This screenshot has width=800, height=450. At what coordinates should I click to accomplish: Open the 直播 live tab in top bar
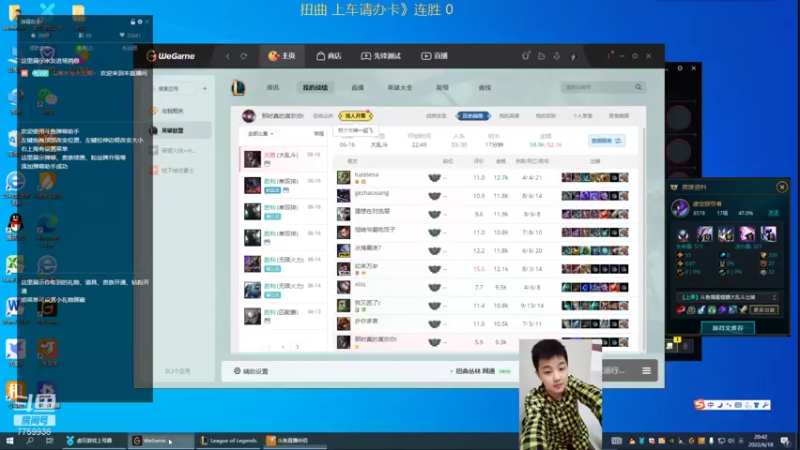[434, 56]
